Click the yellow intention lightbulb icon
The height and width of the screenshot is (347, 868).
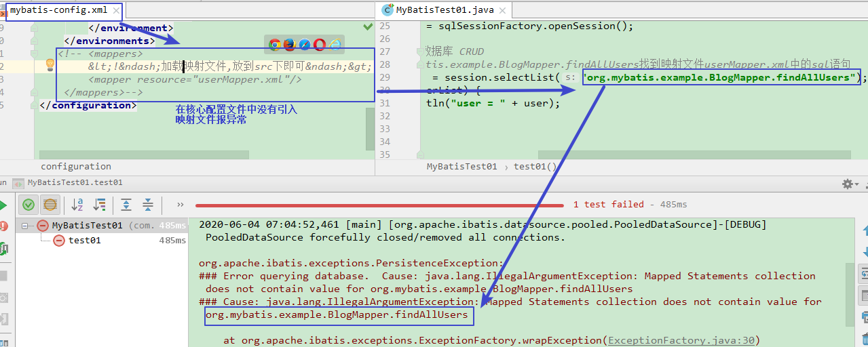pos(50,65)
